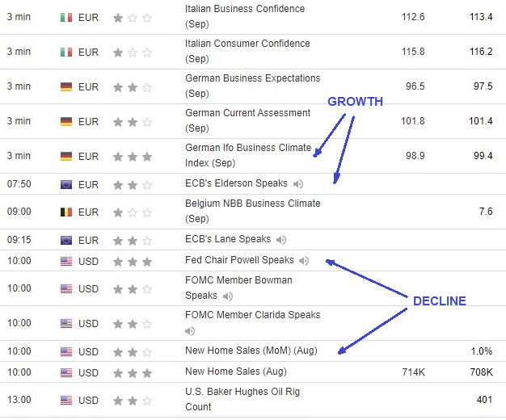Open German Ifo Business Climate Index event
This screenshot has height=420, width=506.
(248, 156)
